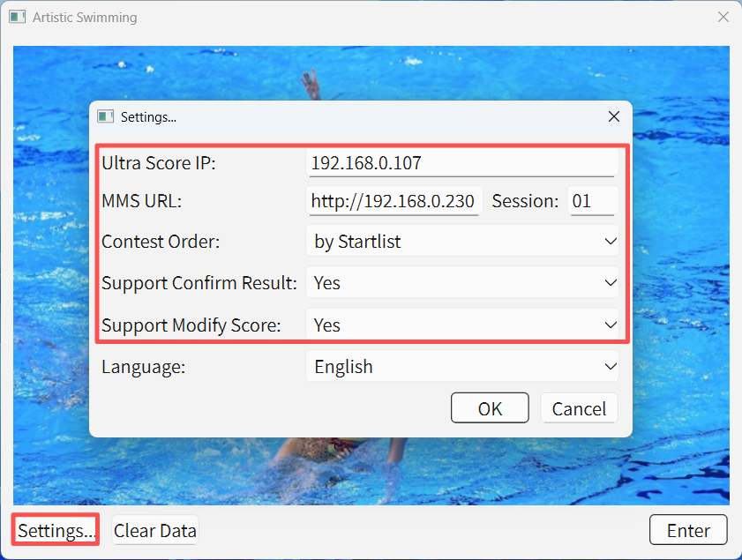742x560 pixels.
Task: Click the Artistic Swimming app icon
Action: [17, 17]
